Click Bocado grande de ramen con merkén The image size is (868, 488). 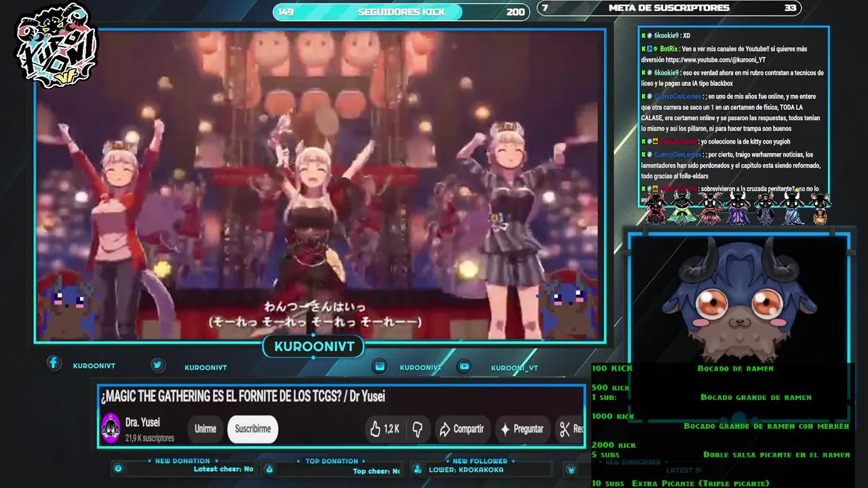(x=766, y=426)
